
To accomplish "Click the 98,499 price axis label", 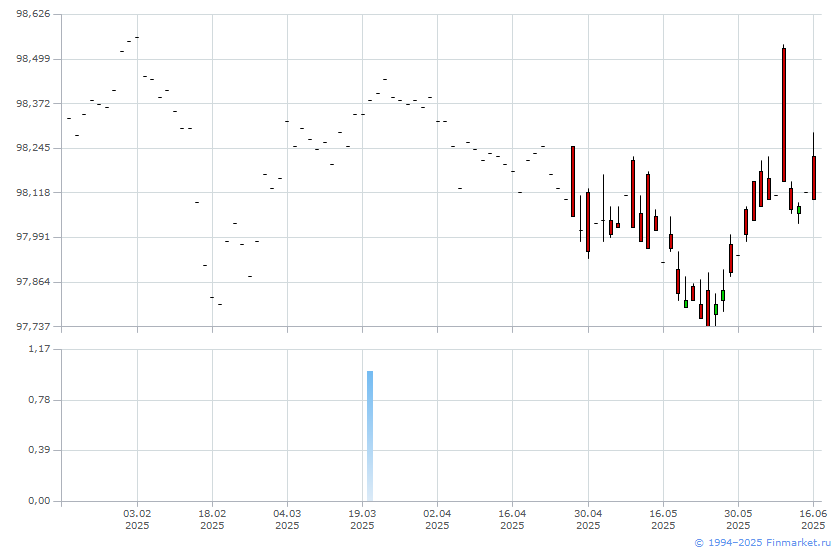I will coord(33,58).
